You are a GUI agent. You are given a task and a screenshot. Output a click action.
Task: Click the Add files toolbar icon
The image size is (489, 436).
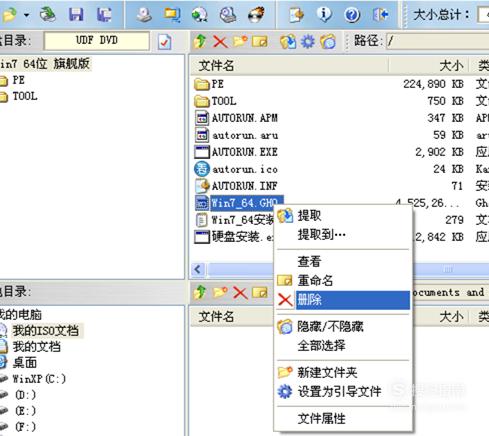click(x=296, y=14)
